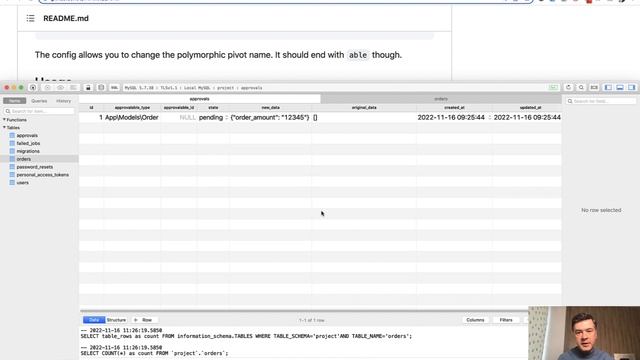Open the users table in sidebar

[x=22, y=182]
